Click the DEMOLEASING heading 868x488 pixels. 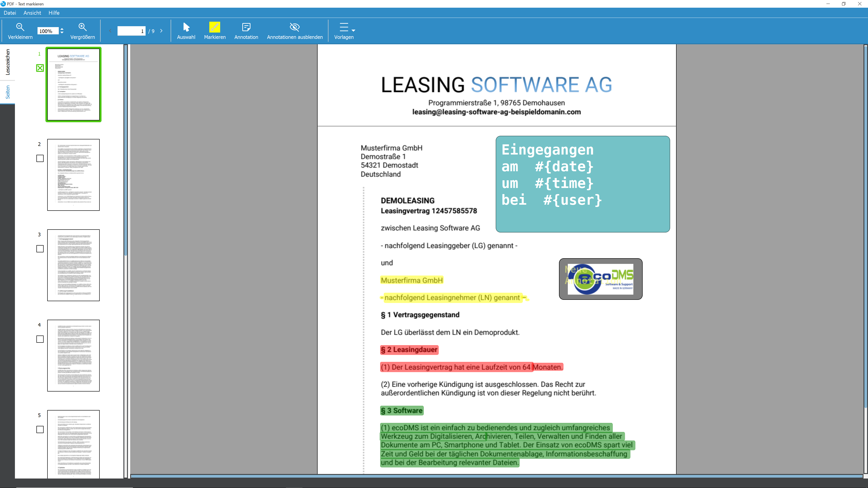(x=407, y=201)
